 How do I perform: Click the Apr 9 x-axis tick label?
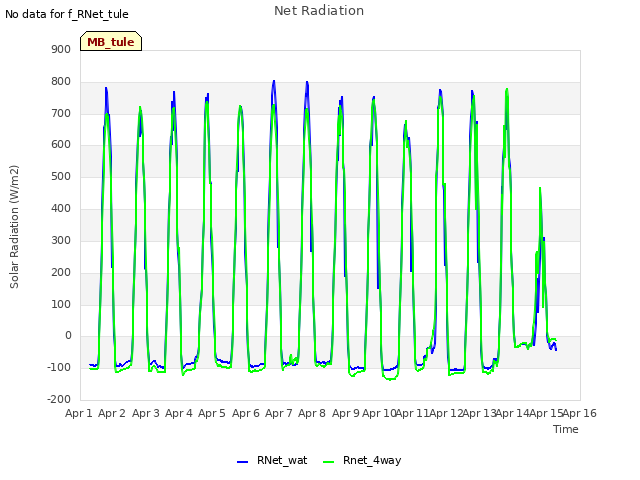(346, 413)
